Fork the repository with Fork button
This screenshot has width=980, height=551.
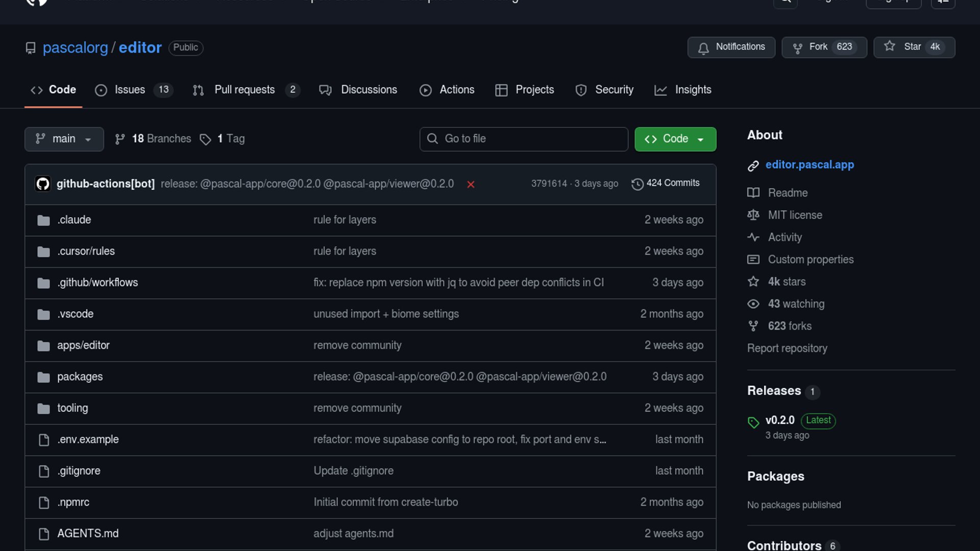pyautogui.click(x=824, y=47)
